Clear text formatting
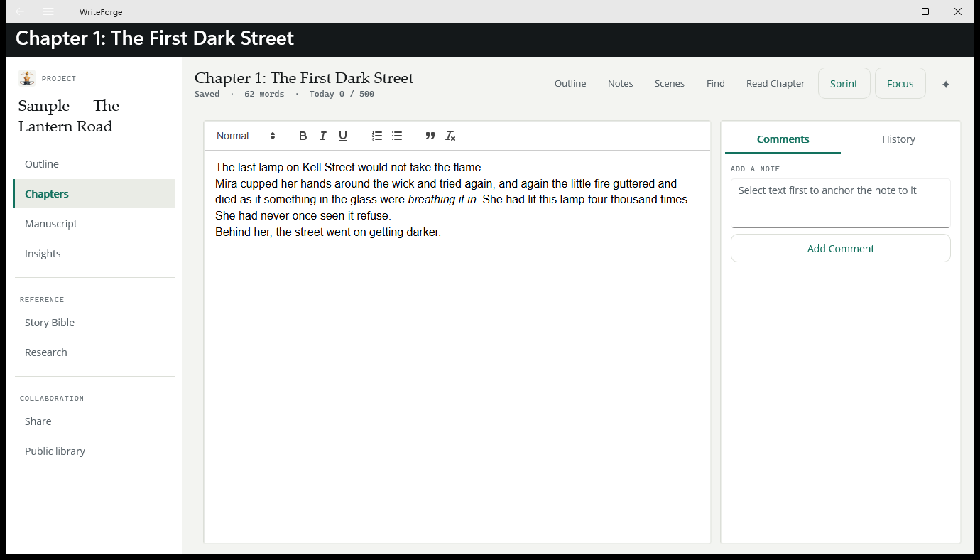 point(450,136)
